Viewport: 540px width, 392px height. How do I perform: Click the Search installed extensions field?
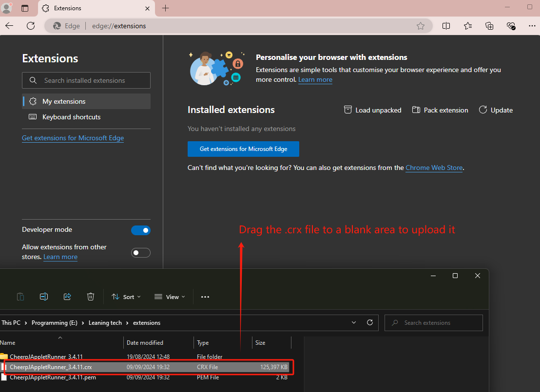click(86, 80)
